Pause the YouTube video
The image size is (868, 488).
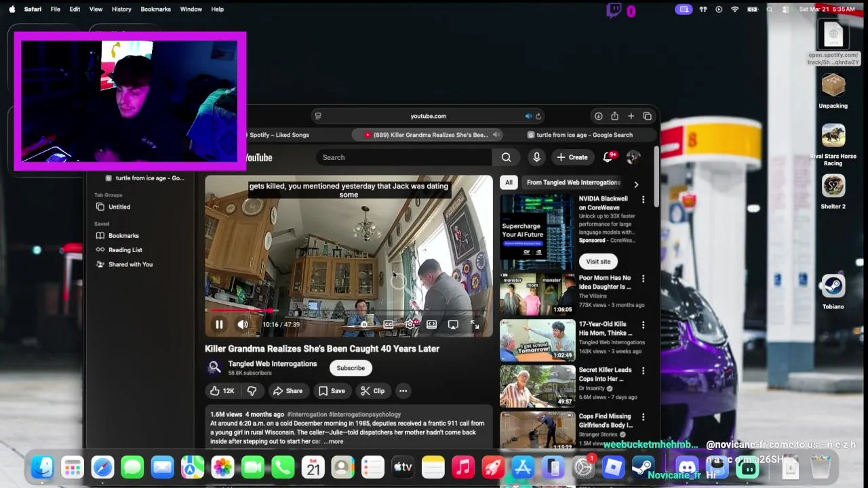point(219,325)
